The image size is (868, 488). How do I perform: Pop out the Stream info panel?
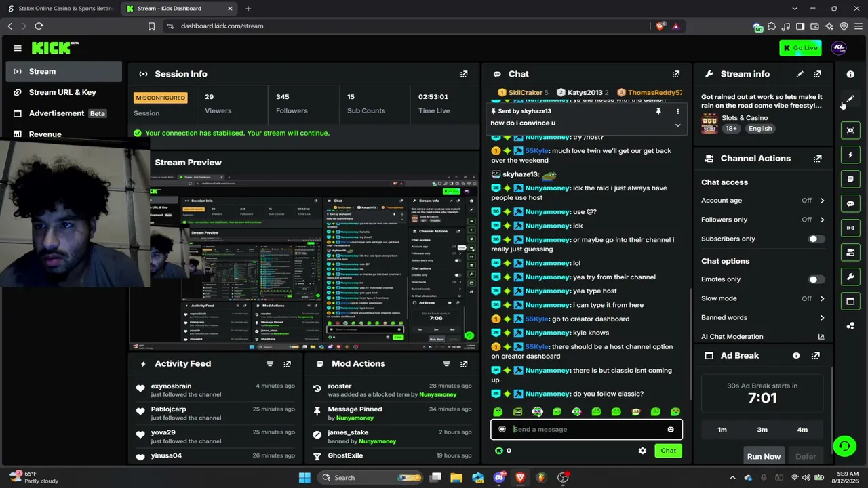817,74
